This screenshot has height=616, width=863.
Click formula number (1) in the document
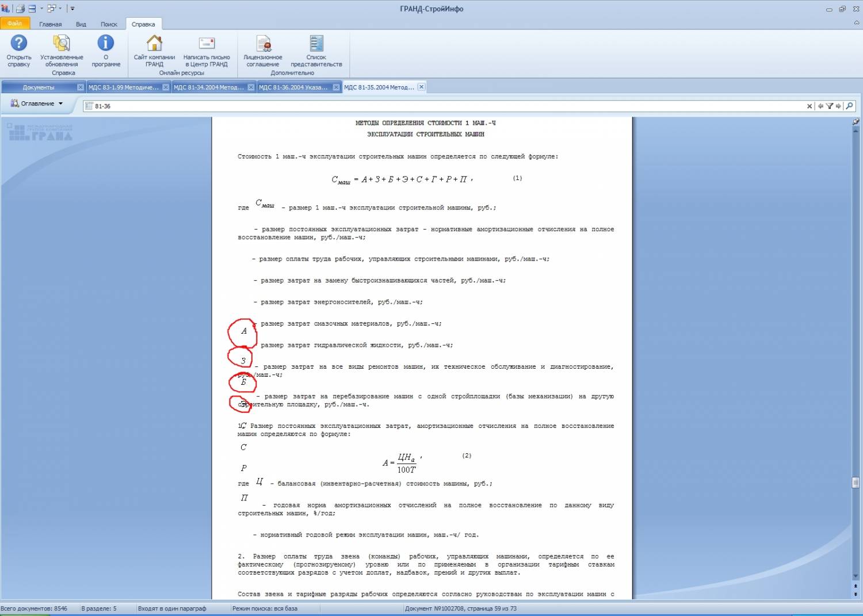pos(518,178)
